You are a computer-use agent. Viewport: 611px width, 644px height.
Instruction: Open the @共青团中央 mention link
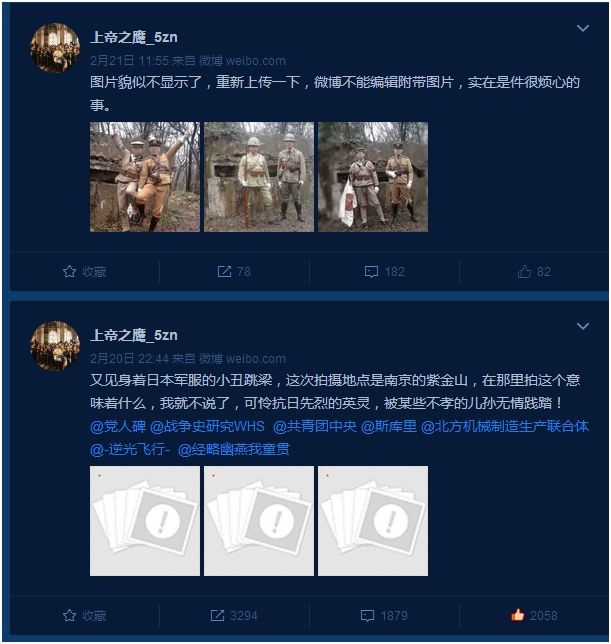[x=315, y=426]
